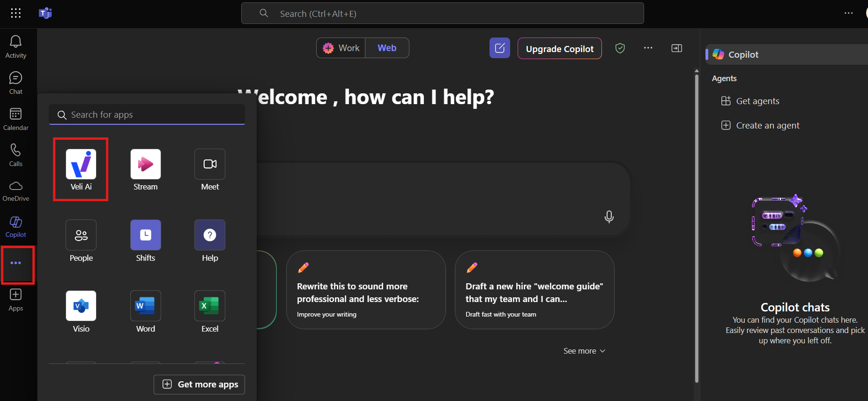This screenshot has height=401, width=868.
Task: Open the Stream app
Action: 146,170
